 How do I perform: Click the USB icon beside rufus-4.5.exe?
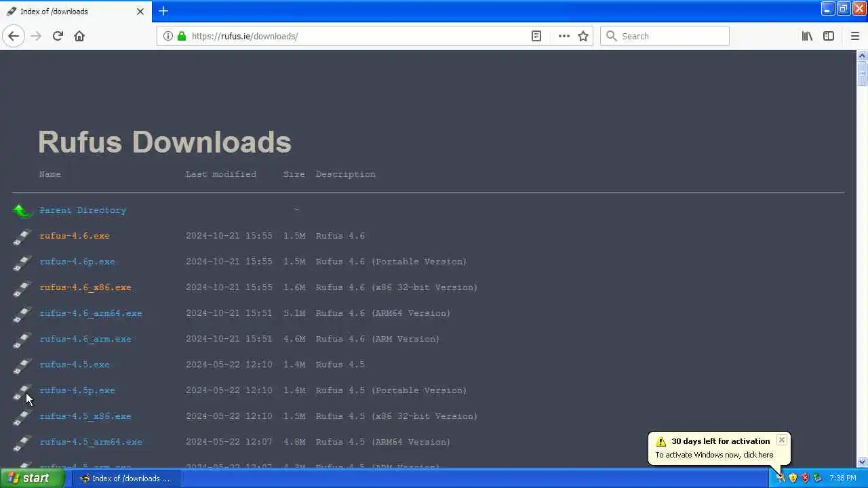(x=22, y=365)
